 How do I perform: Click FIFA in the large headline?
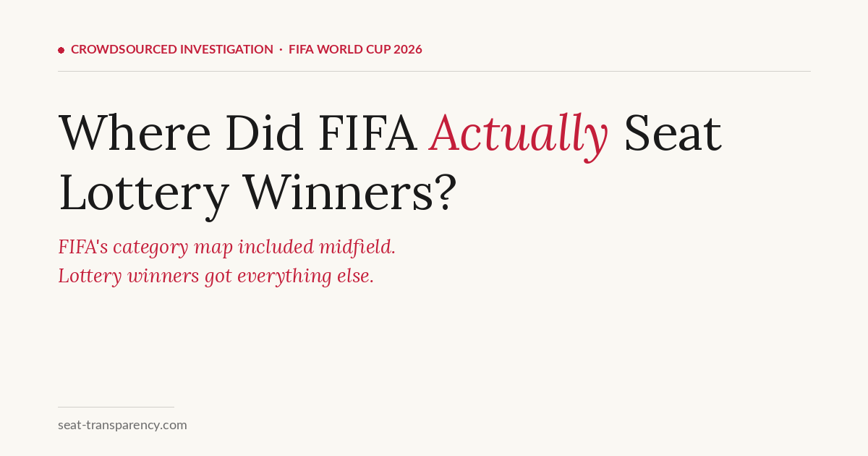click(367, 133)
